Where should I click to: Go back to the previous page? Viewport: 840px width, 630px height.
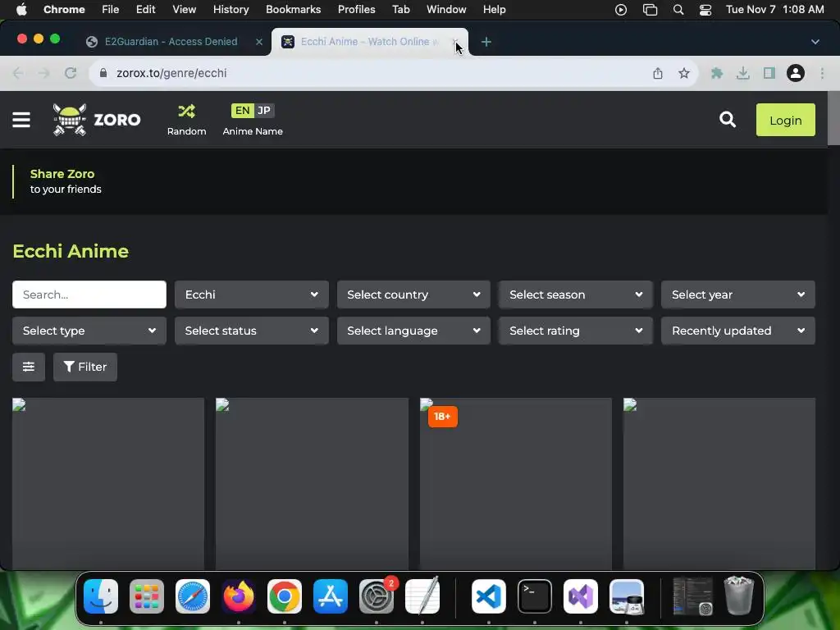[x=18, y=73]
